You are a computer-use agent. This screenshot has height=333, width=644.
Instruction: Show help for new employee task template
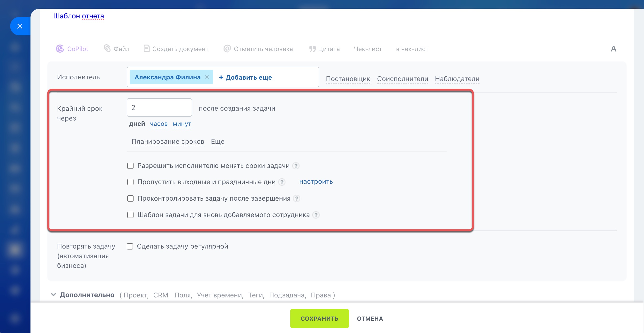(316, 215)
